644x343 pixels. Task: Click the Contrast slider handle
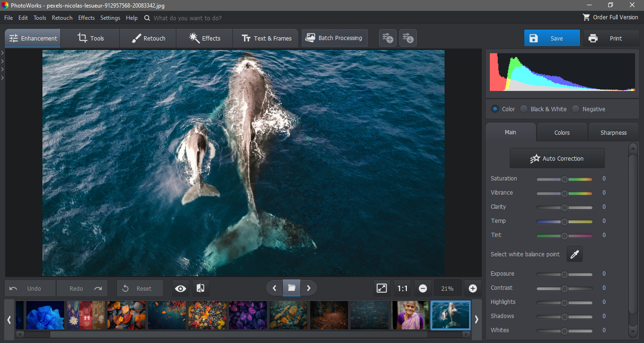click(564, 288)
